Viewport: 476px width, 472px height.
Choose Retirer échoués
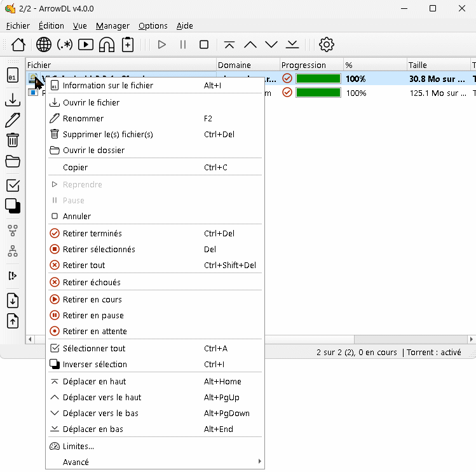155,282
